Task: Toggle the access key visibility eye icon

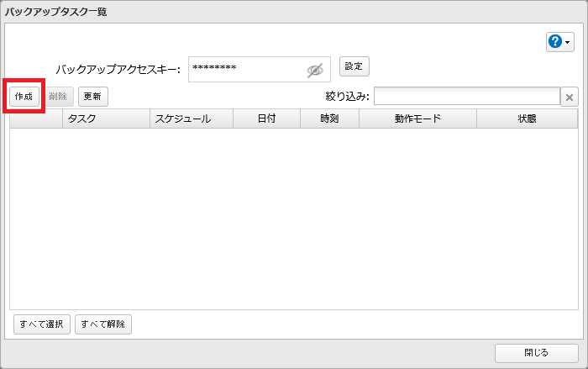Action: pos(315,70)
